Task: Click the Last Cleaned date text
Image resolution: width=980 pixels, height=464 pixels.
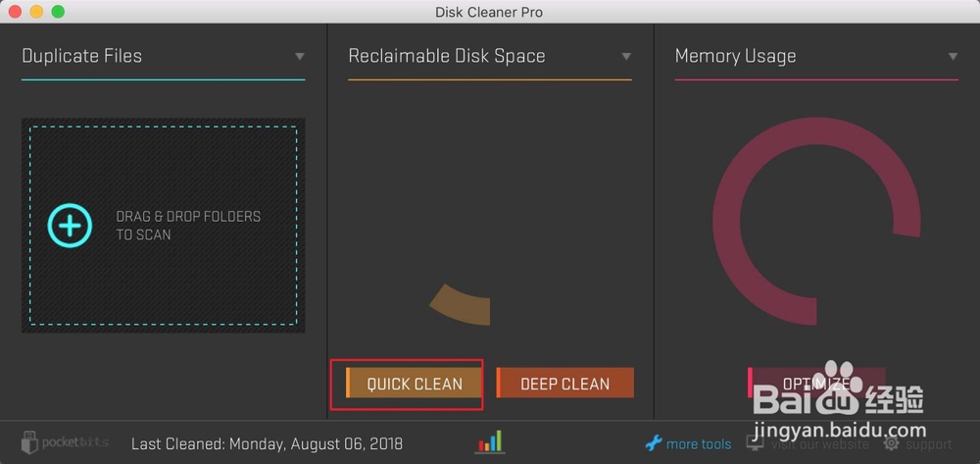Action: (x=267, y=444)
